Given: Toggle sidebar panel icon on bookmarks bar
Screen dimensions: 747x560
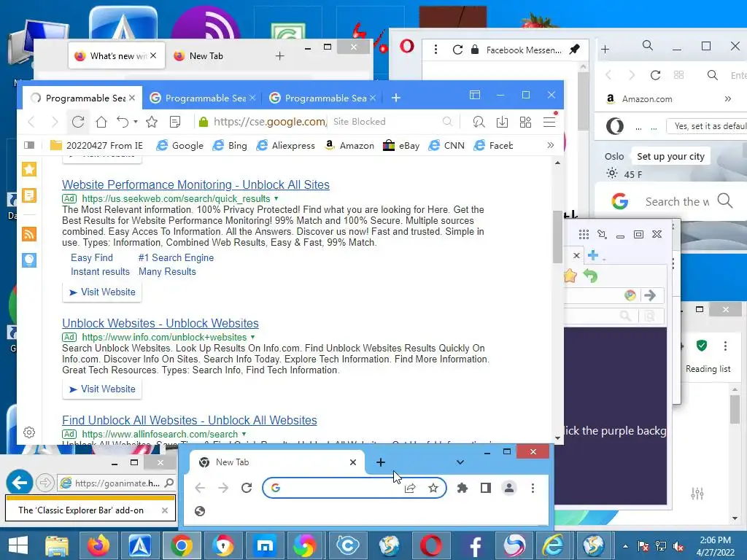Looking at the screenshot, I should point(29,145).
